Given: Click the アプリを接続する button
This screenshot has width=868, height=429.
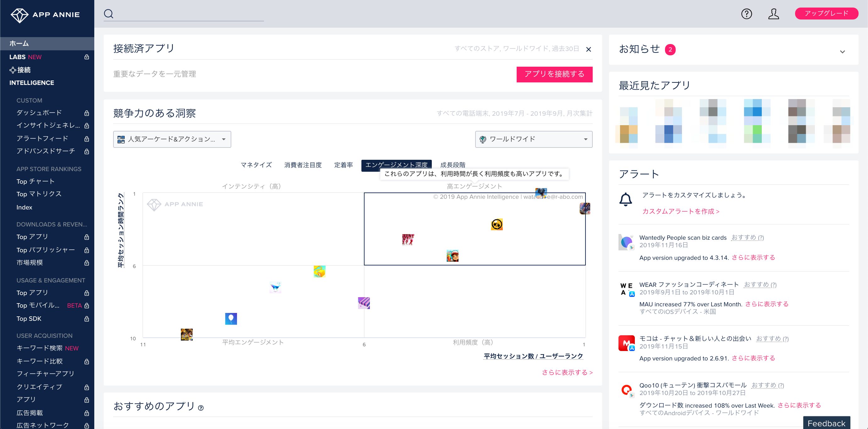Looking at the screenshot, I should (554, 74).
